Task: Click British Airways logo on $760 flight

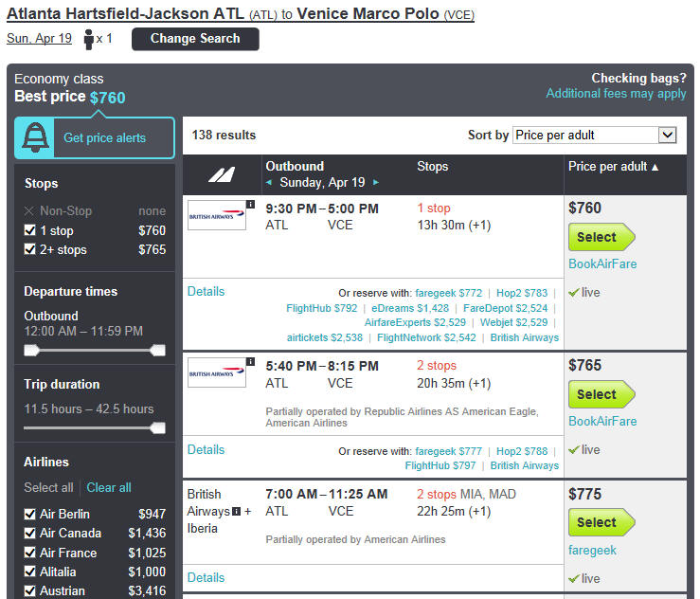Action: point(217,215)
